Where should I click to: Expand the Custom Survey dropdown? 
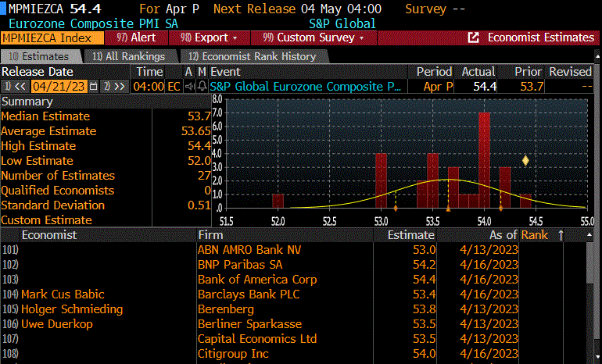point(314,37)
